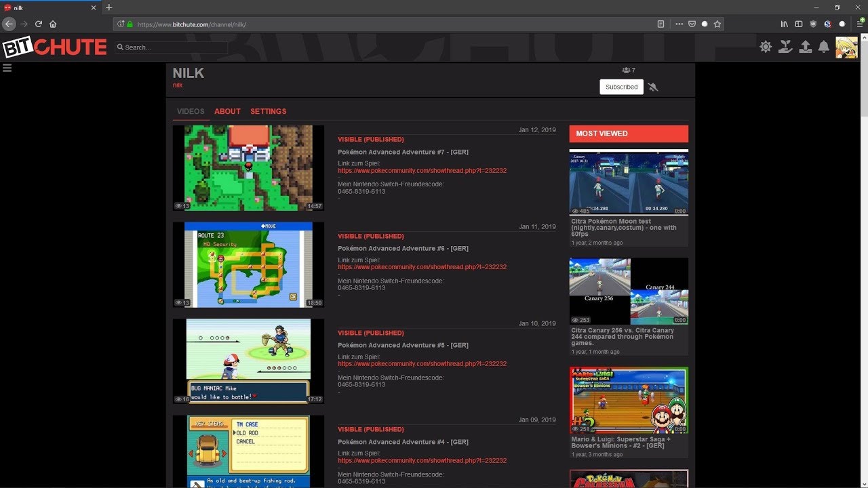Click the nilk username under channel name

point(178,85)
